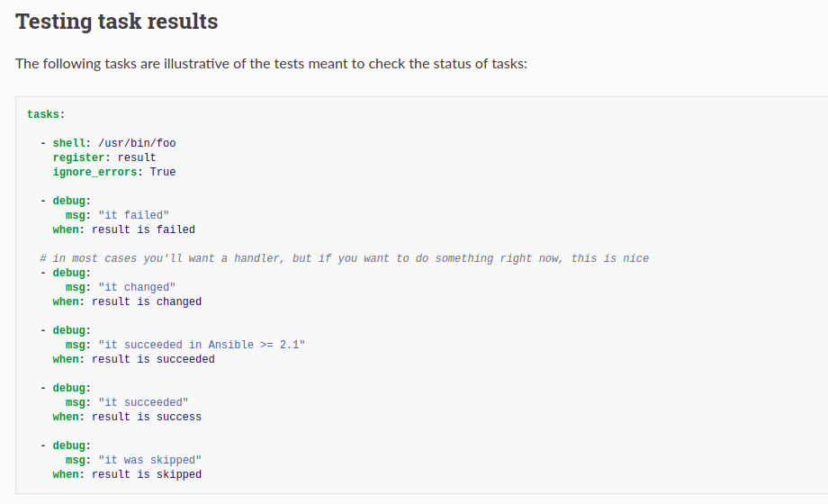
Task: Click "when: result is failed" condition
Action: pos(123,229)
